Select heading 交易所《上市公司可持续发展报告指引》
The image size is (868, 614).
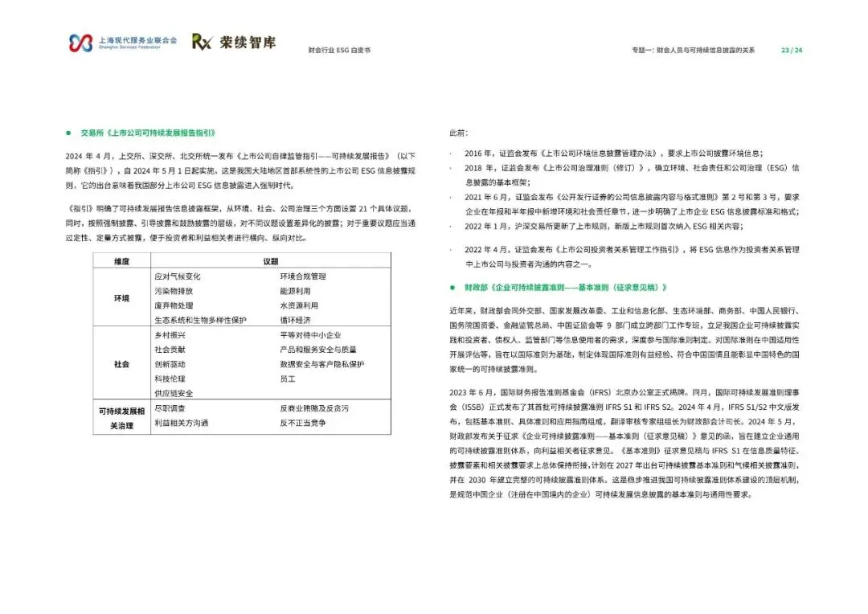[148, 133]
